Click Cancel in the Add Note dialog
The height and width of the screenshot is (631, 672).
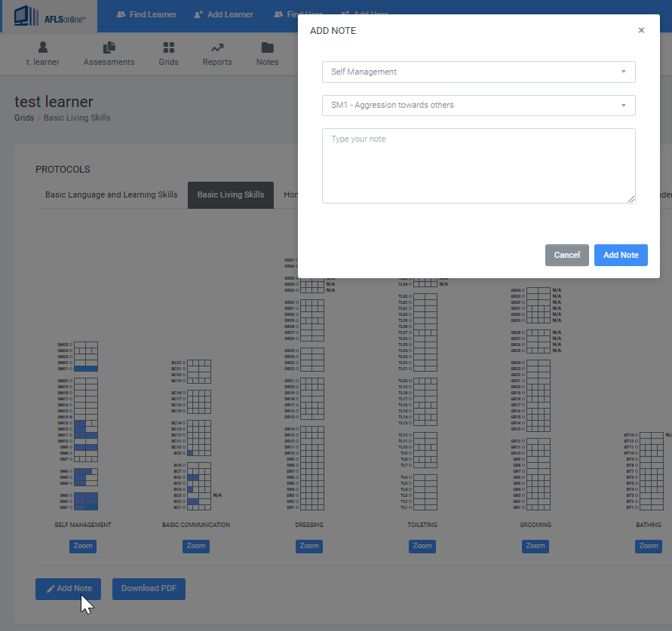566,255
